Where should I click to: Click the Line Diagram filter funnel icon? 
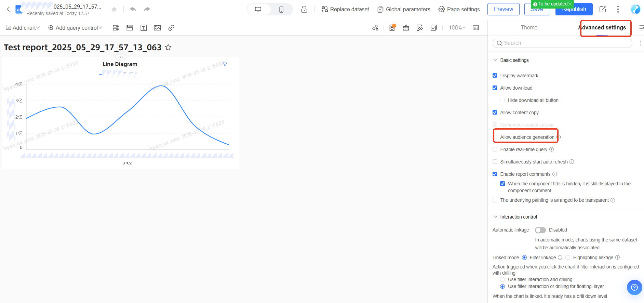coord(225,64)
